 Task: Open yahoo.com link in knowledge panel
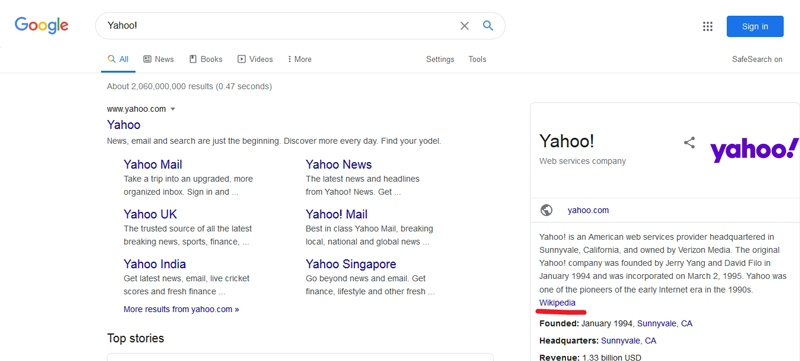coord(588,210)
